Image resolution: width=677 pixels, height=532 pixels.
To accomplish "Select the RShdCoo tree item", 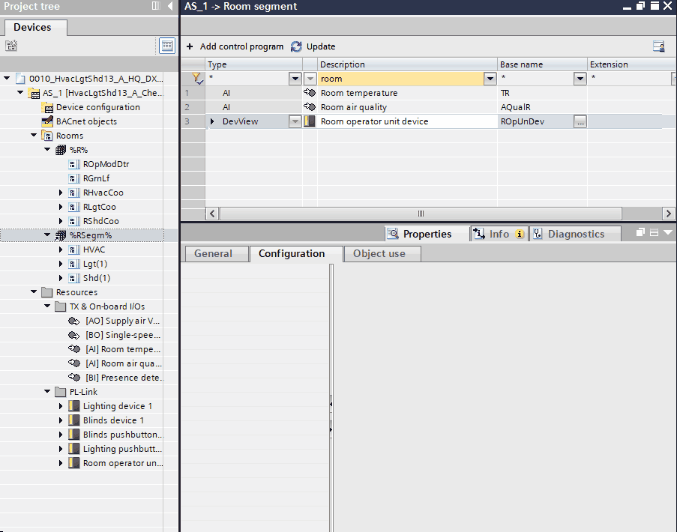I will coord(101,221).
